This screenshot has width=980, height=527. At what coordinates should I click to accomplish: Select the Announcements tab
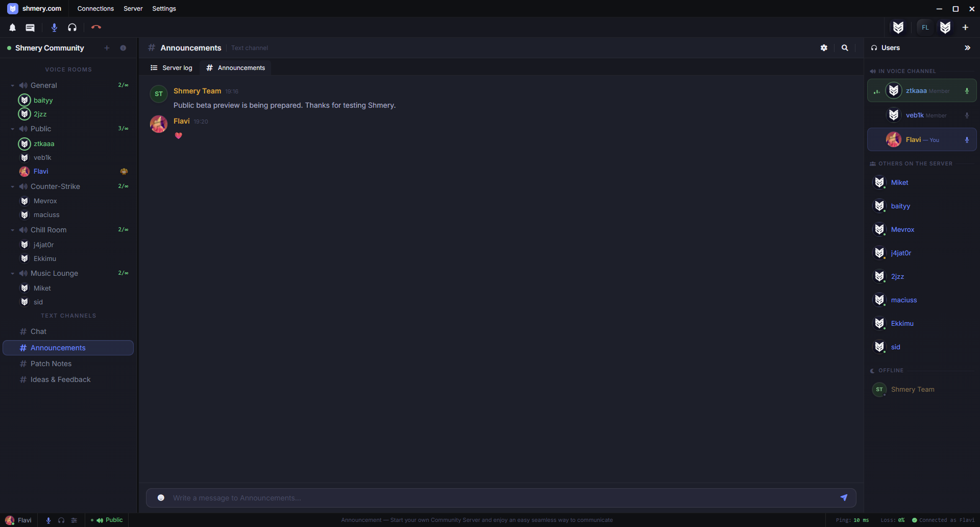[x=235, y=68]
